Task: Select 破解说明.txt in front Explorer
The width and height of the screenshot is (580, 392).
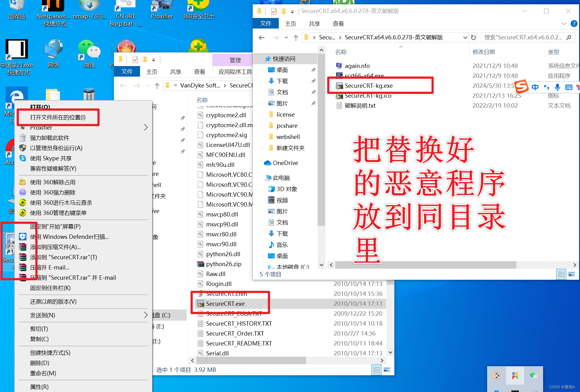Action: (360, 105)
